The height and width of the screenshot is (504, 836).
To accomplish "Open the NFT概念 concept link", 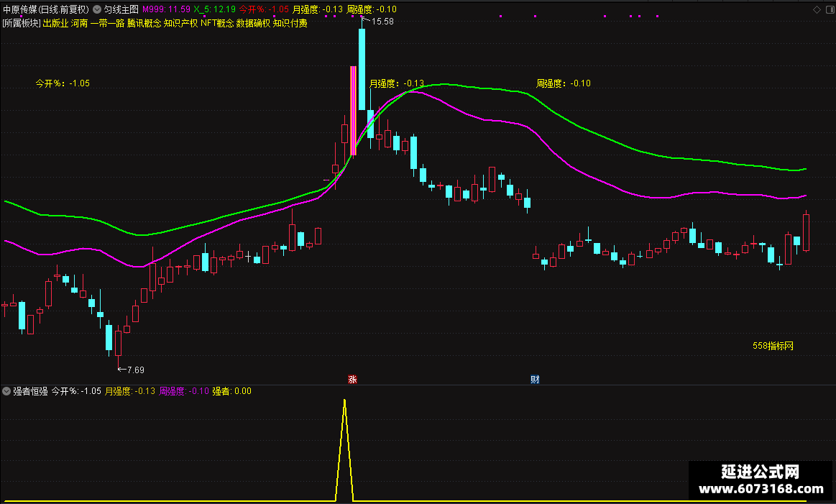I will 217,23.
